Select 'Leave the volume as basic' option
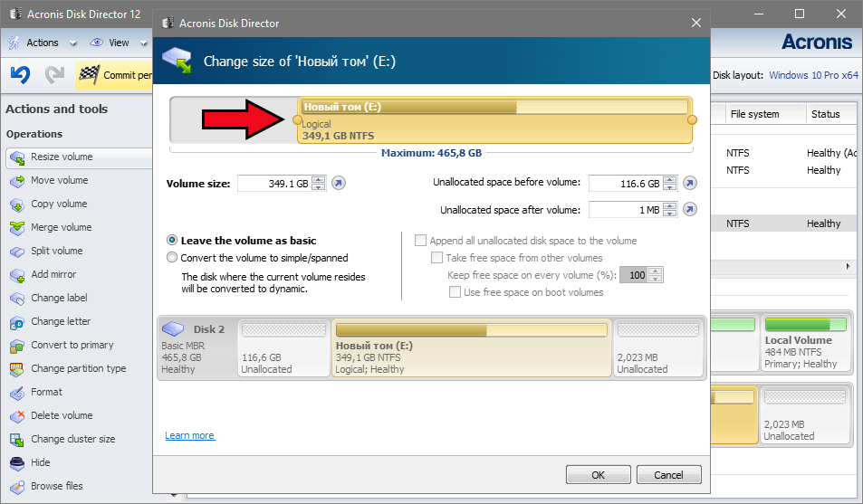The image size is (863, 504). (x=172, y=241)
